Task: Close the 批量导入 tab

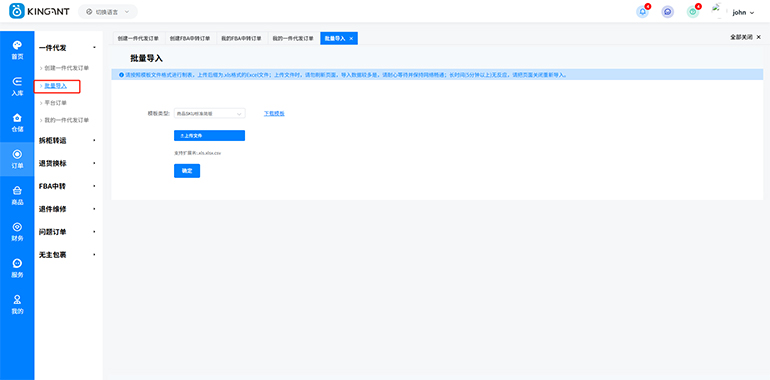Action: point(351,38)
